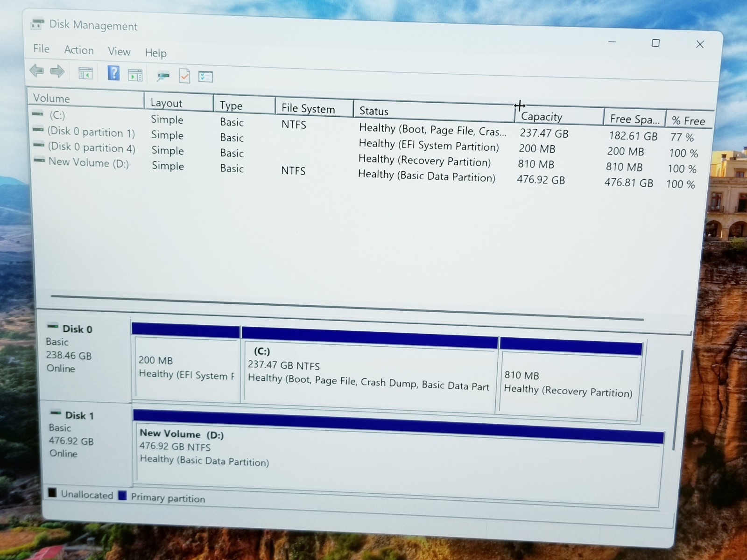The width and height of the screenshot is (747, 560).
Task: Sort by the Capacity column header
Action: [559, 117]
